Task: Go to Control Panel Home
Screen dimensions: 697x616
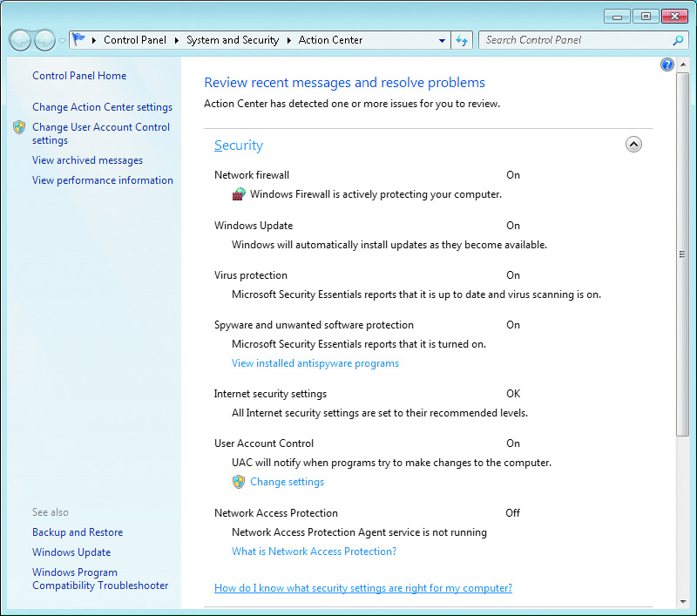Action: tap(79, 76)
